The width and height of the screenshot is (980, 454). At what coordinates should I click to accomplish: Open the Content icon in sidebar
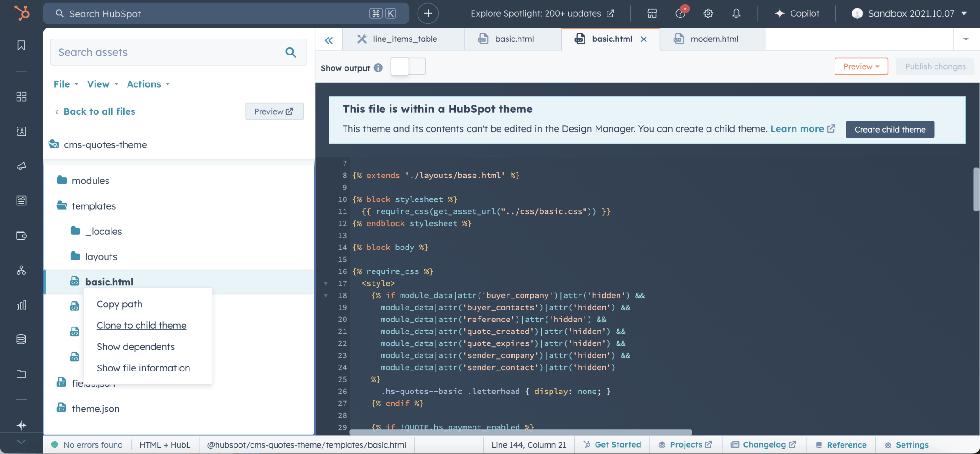(21, 200)
